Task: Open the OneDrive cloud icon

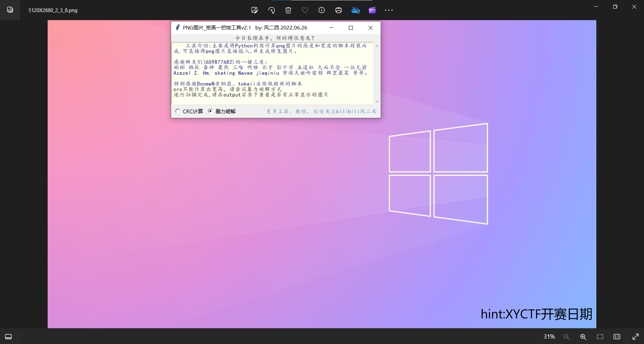Action: click(x=356, y=10)
